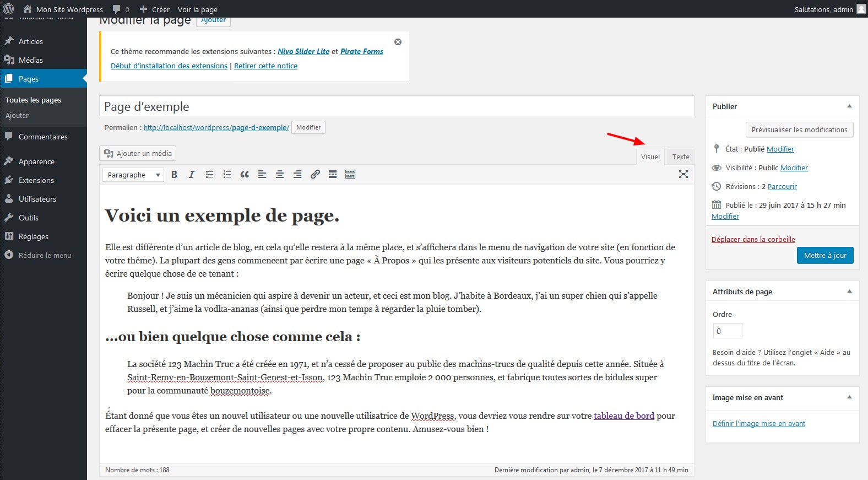Select Ajouter under Pages submenu
Image resolution: width=868 pixels, height=480 pixels.
pyautogui.click(x=17, y=115)
